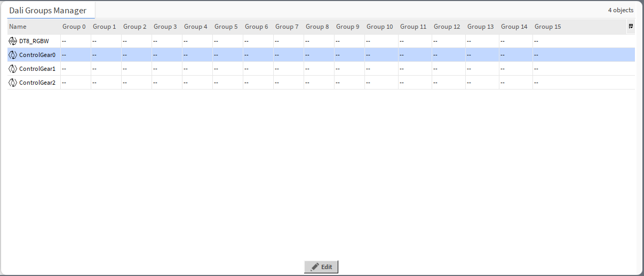This screenshot has width=644, height=276.
Task: Sort by the Group 1 column header
Action: 106,27
